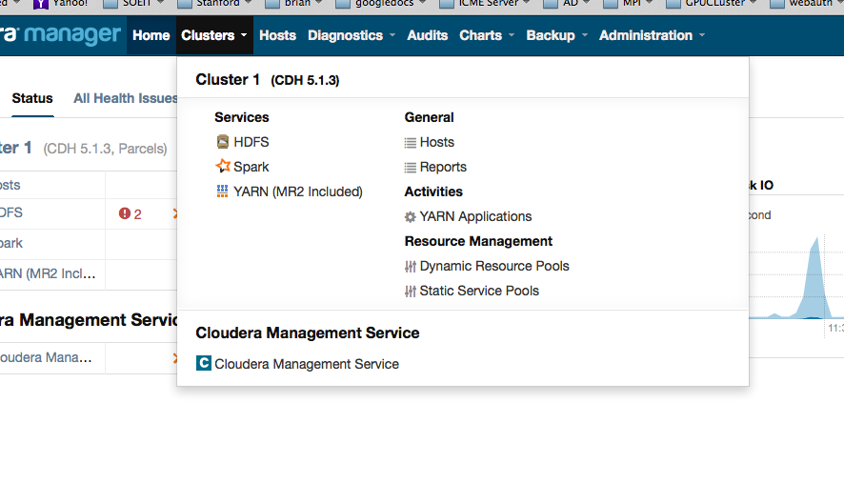Open Hosts under General section
Image resolution: width=844 pixels, height=504 pixels.
[436, 142]
